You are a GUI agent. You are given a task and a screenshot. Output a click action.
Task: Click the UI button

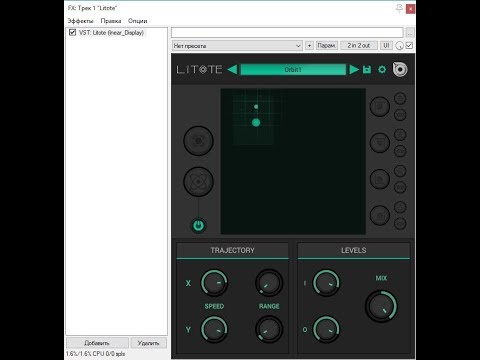(386, 45)
